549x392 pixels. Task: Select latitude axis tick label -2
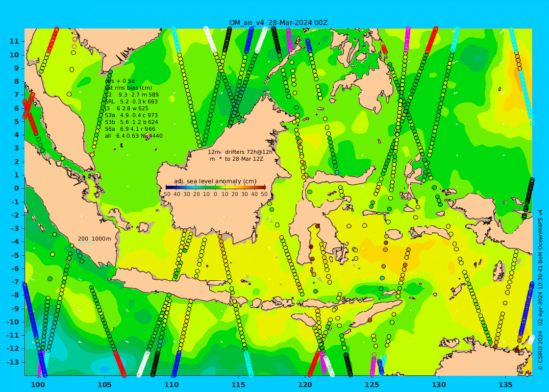point(15,215)
